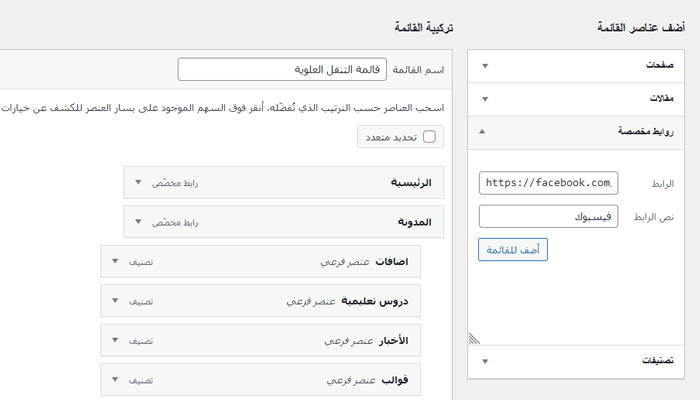Viewport: 700px width, 400px height.
Task: Open options arrow for اضافات sub item
Action: click(115, 261)
